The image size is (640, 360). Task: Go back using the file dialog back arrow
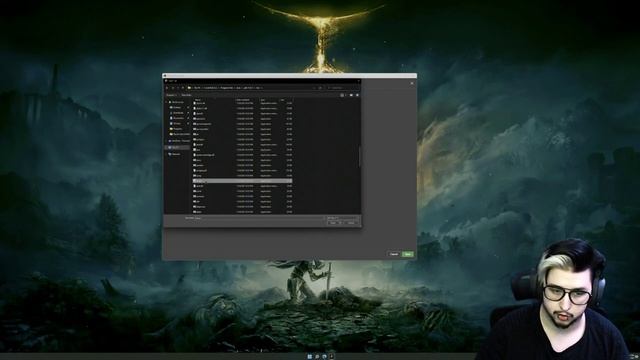167,88
